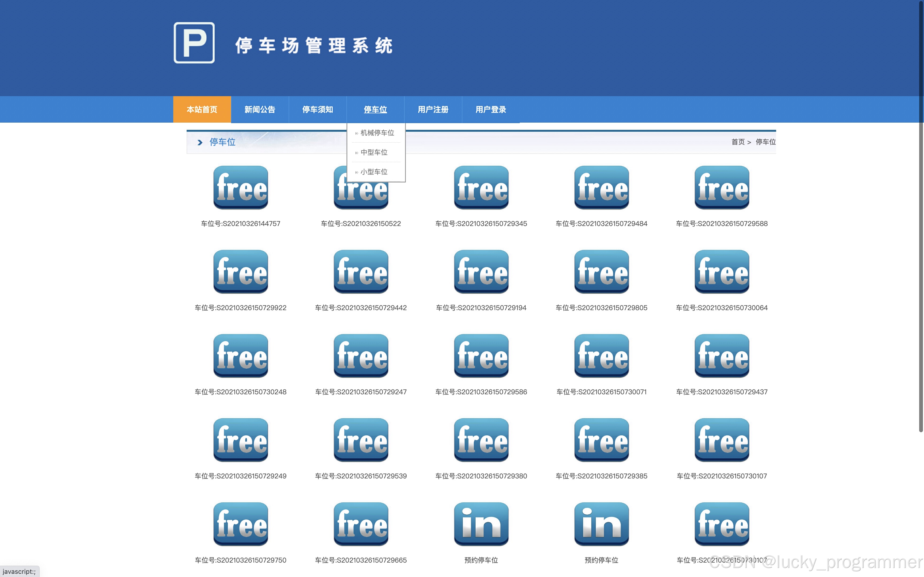The width and height of the screenshot is (924, 577).
Task: Click free icon for space S20210326150729750
Action: tap(241, 524)
